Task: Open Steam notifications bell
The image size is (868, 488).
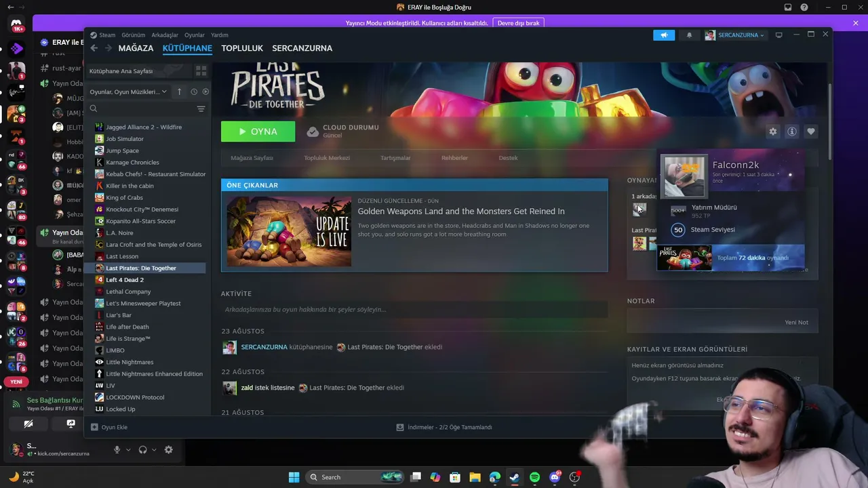Action: pos(689,35)
